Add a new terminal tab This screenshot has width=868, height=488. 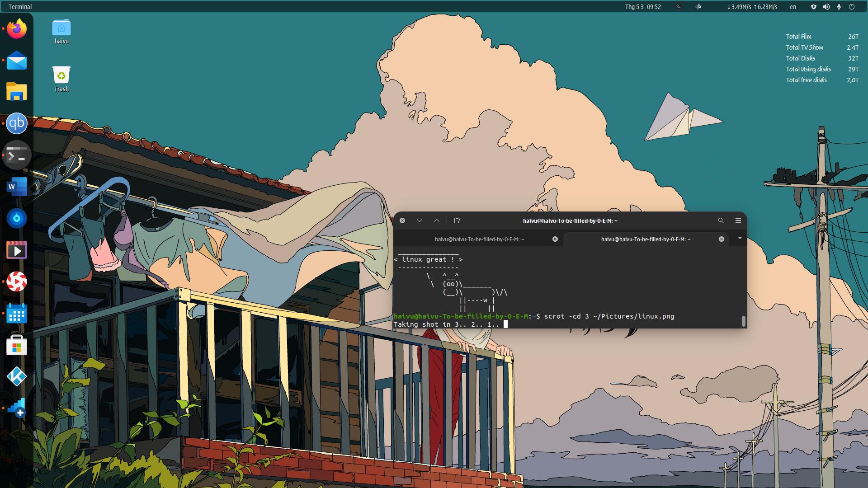tap(457, 221)
